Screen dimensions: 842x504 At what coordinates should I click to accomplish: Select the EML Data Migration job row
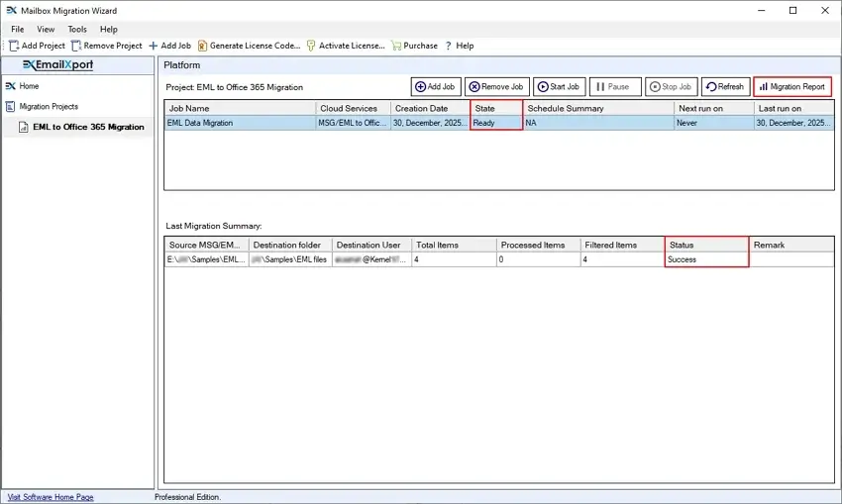(x=499, y=123)
